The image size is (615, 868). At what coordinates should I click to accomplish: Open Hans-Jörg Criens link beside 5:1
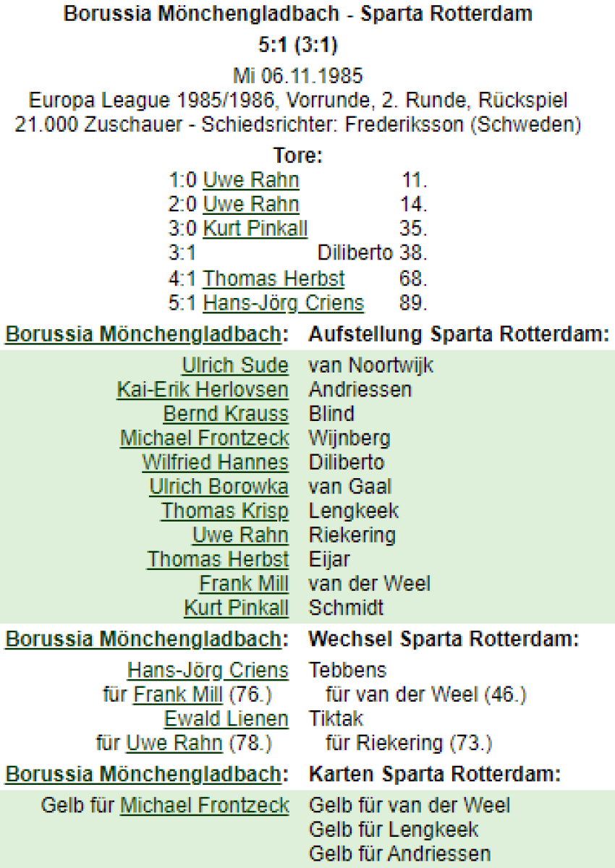tap(283, 303)
